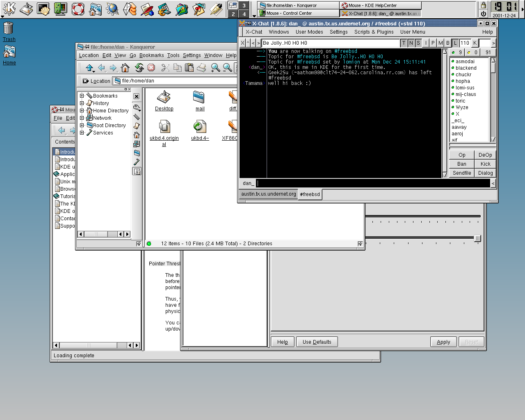
Task: Click Print icon in Konqueror toolbar
Action: coord(201,68)
